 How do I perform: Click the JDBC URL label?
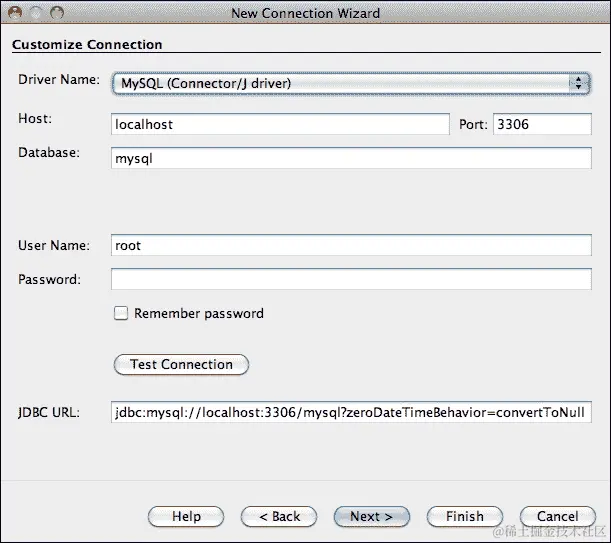49,412
